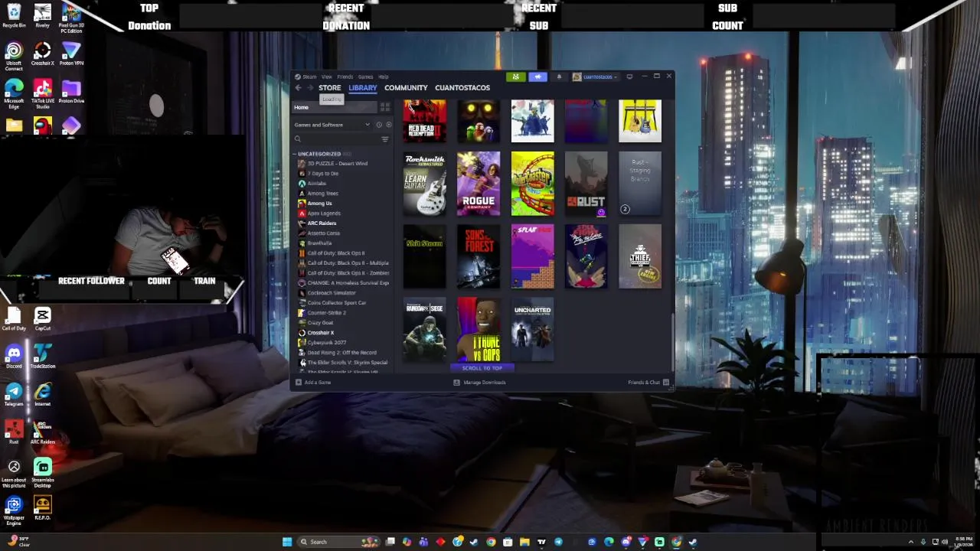Open Streamlabs Desktop icon

pyautogui.click(x=42, y=473)
